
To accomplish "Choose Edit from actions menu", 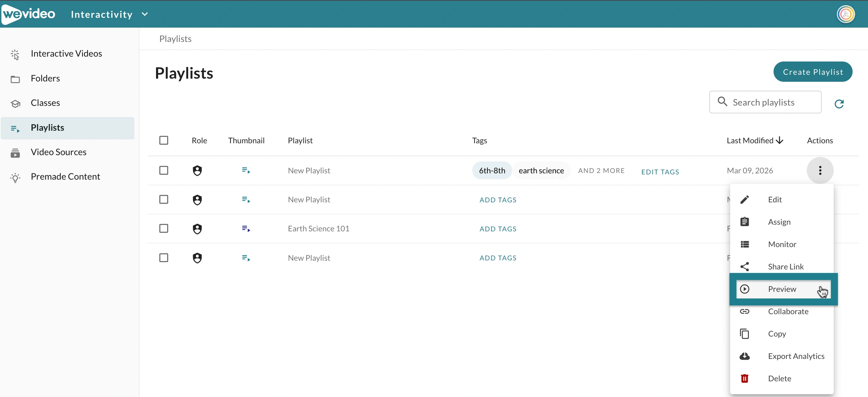I will click(782, 200).
